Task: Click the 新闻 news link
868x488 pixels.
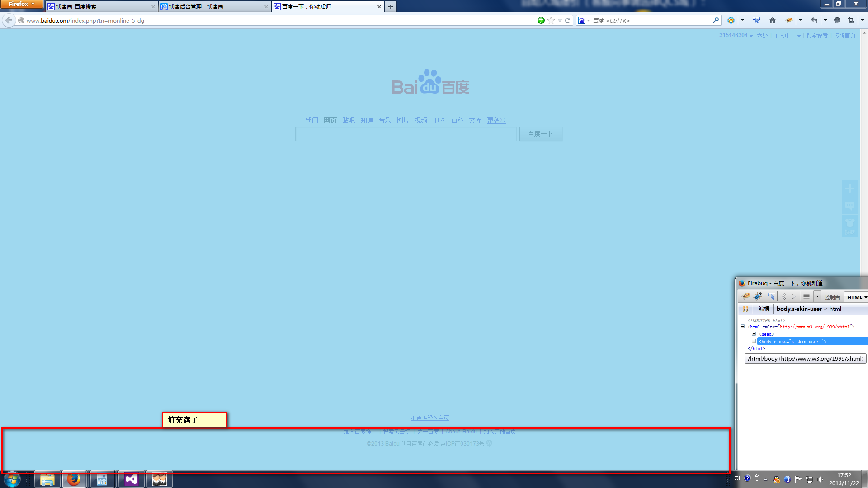Action: point(311,120)
